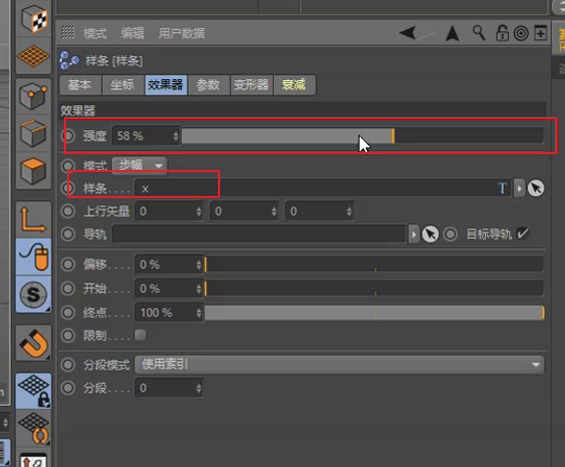Go back with the left arrow icon
This screenshot has width=565, height=467.
point(408,33)
